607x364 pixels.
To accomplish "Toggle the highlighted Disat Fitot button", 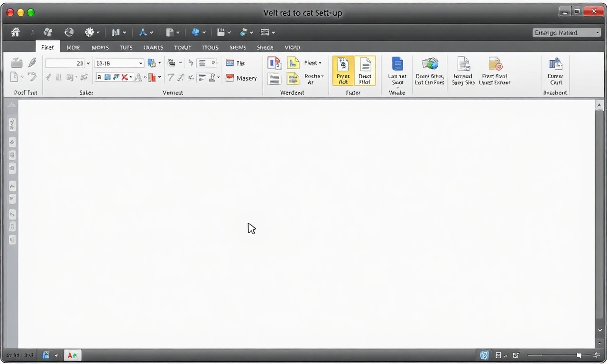I will tap(365, 71).
